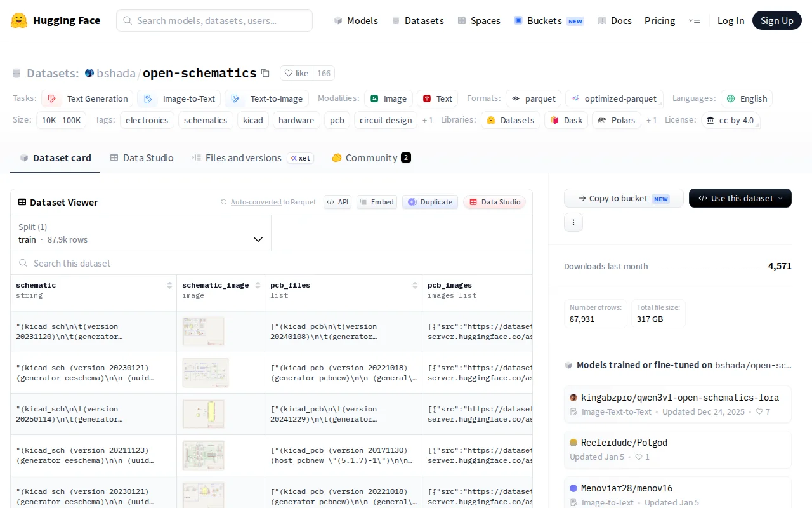812x508 pixels.
Task: Select the parquet format tag
Action: coord(534,98)
